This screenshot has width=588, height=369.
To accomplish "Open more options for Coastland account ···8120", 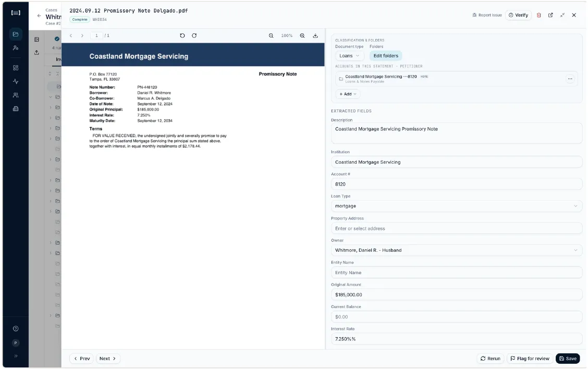I will tap(570, 79).
